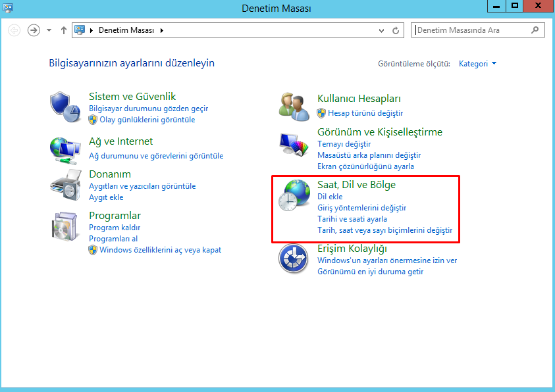The width and height of the screenshot is (555, 392).
Task: Open the Donanım heading
Action: click(110, 174)
